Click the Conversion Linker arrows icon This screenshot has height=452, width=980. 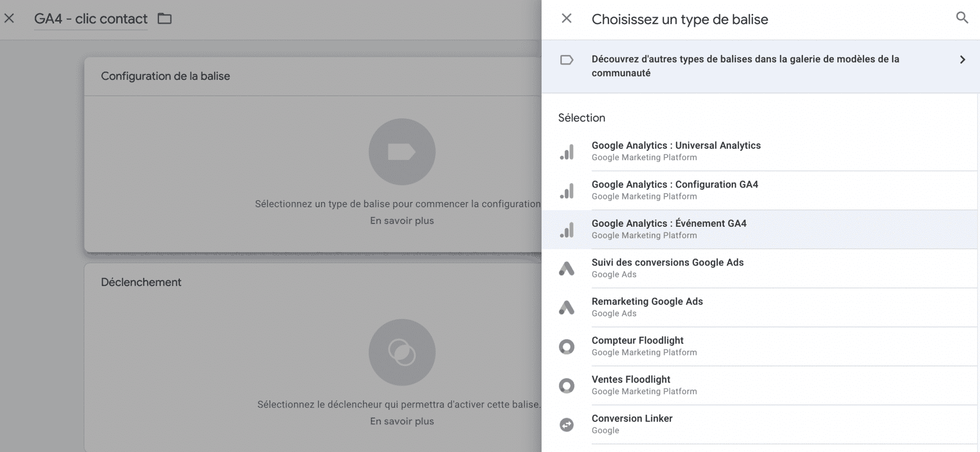[x=567, y=425]
